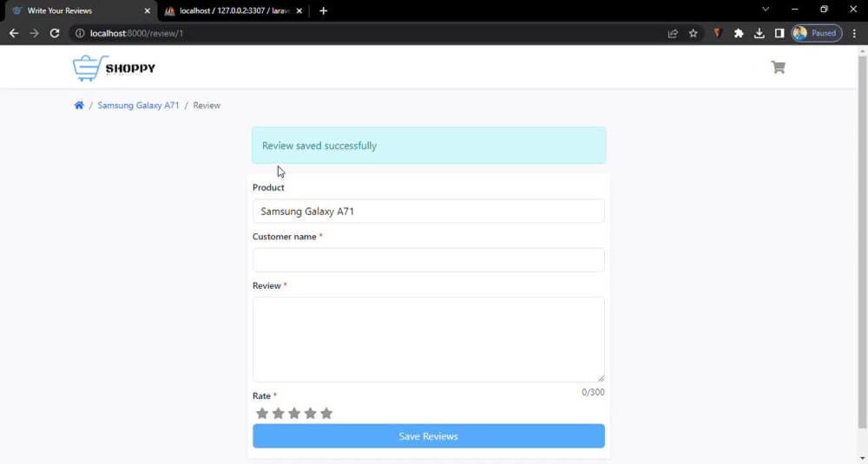
Task: Open browser downloads icon
Action: pos(759,33)
